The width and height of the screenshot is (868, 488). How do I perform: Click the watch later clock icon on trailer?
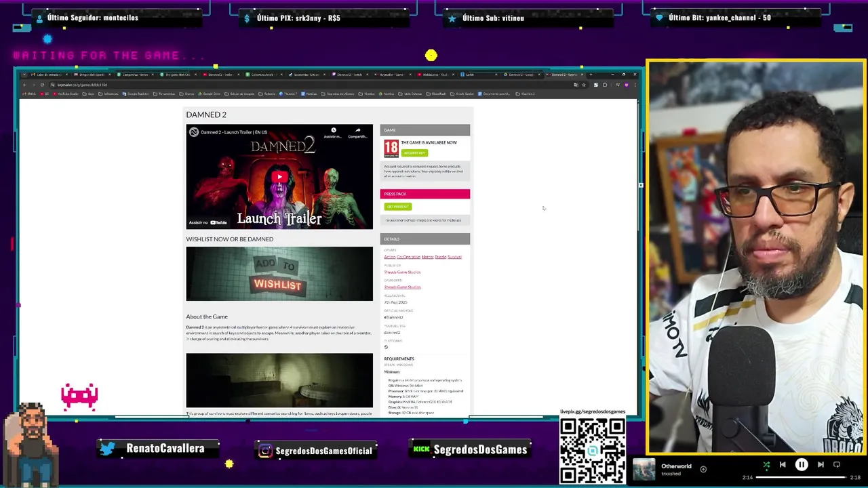pyautogui.click(x=333, y=131)
